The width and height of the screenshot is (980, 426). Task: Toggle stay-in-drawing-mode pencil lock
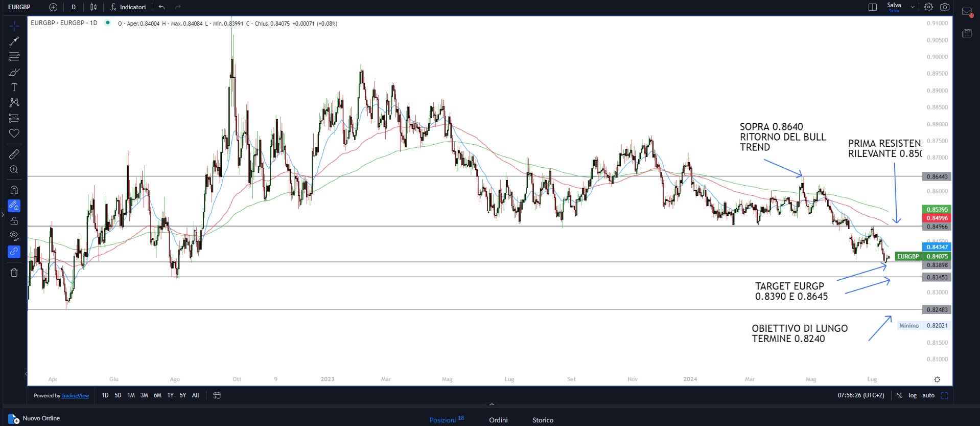tap(14, 206)
